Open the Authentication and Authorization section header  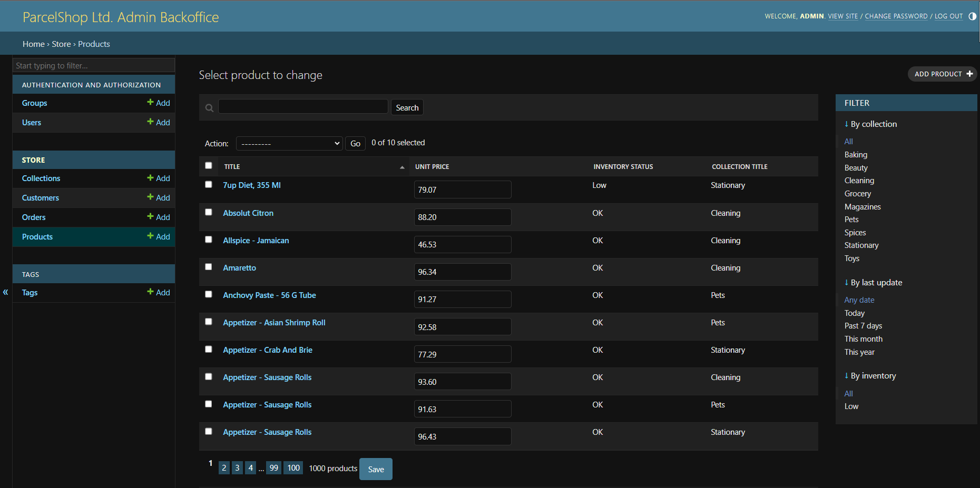pos(91,85)
